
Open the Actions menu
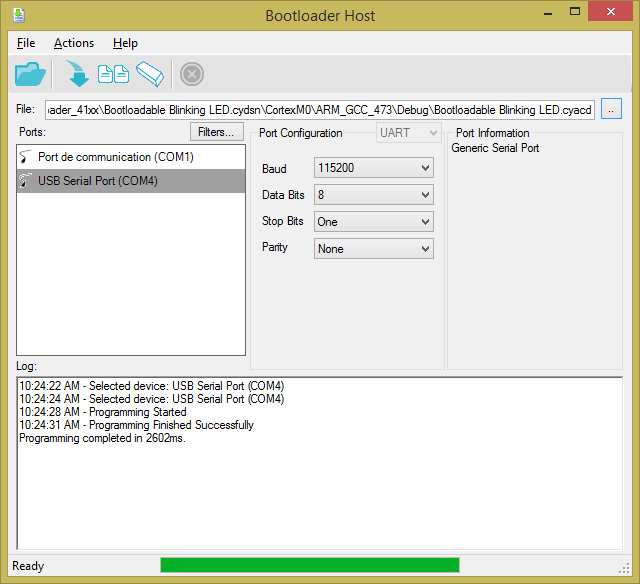[x=74, y=43]
